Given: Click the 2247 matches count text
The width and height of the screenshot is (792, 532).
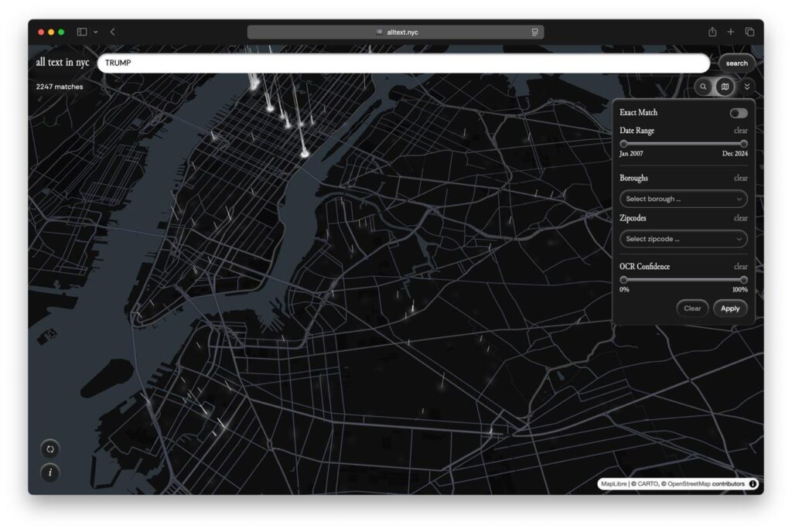Looking at the screenshot, I should 59,87.
